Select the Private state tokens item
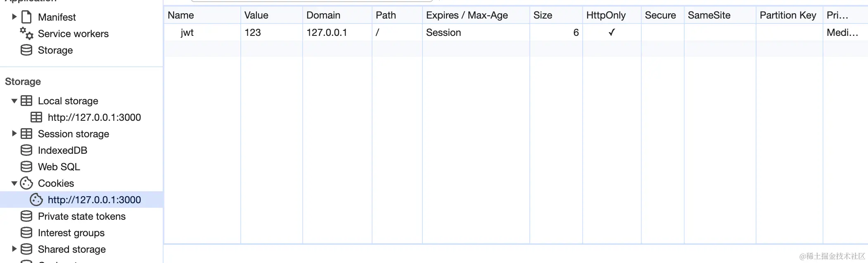Screen dimensions: 868x263 (82, 216)
